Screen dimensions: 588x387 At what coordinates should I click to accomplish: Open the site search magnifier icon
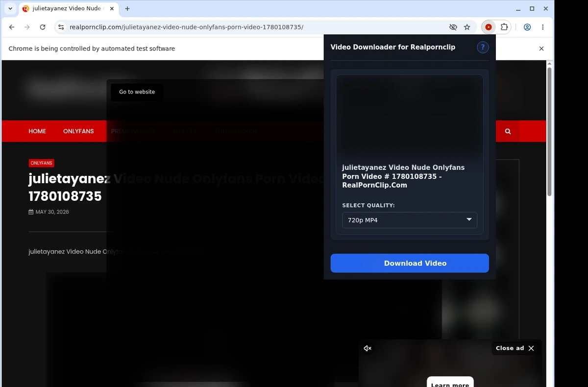[x=508, y=131]
